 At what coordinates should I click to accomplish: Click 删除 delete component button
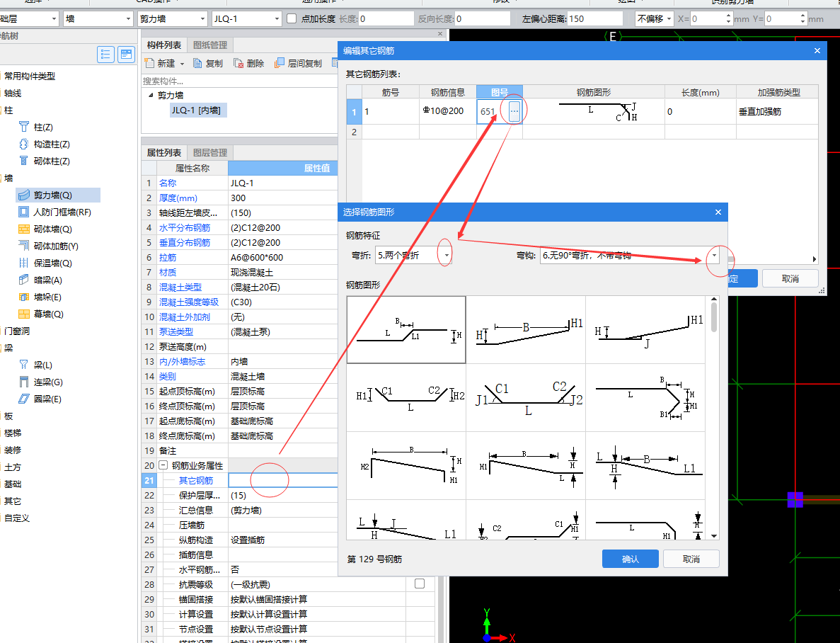coord(249,63)
